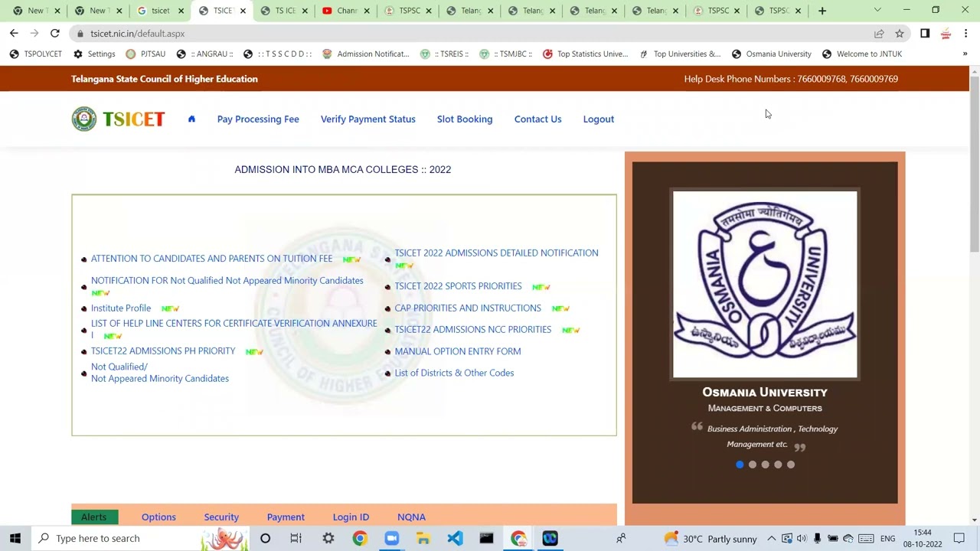Open the terminal app on taskbar
Viewport: 980px width, 551px height.
pos(486,538)
